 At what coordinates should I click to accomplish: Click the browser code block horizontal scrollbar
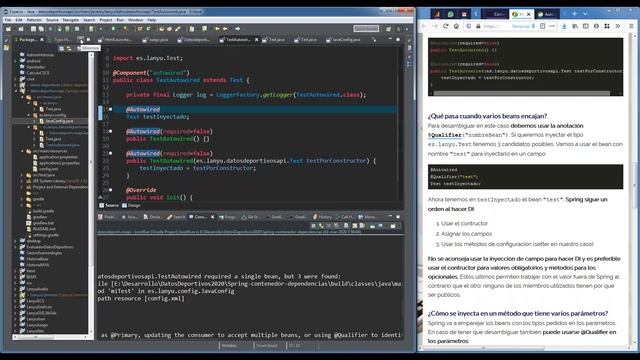tap(522, 93)
